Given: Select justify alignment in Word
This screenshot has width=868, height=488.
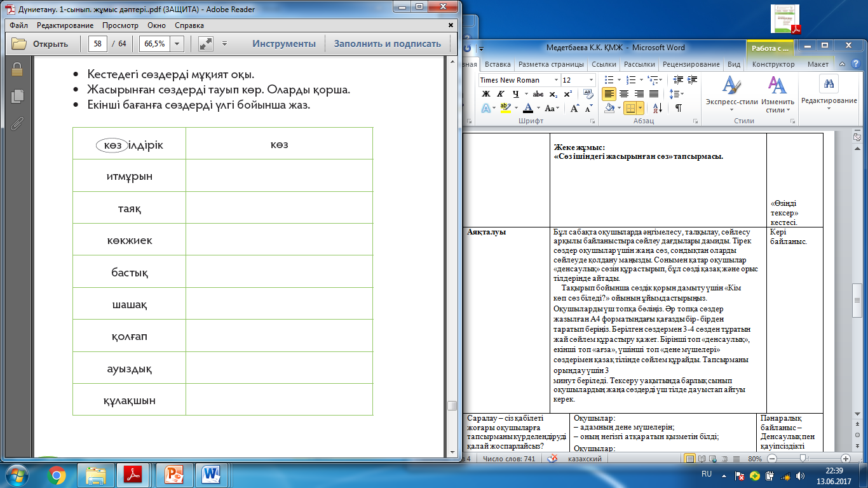Looking at the screenshot, I should pyautogui.click(x=653, y=94).
